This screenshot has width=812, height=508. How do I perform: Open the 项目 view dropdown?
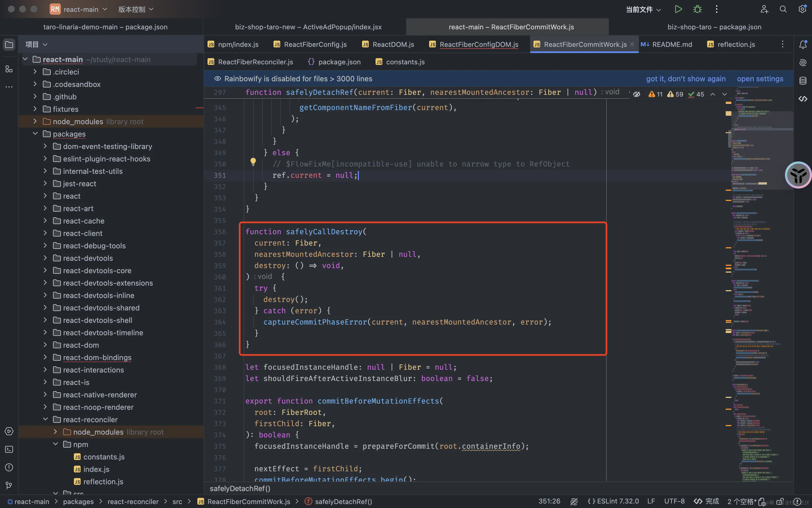37,44
